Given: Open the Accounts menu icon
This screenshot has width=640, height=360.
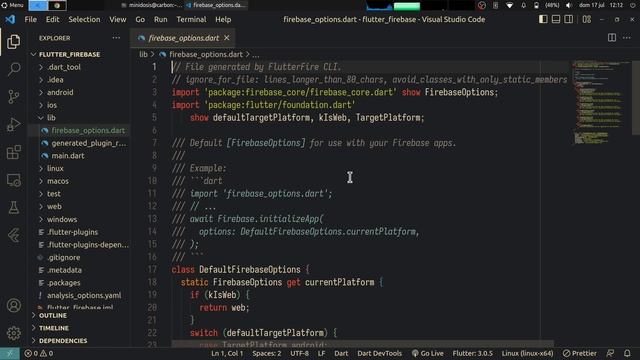Looking at the screenshot, I should (13, 305).
